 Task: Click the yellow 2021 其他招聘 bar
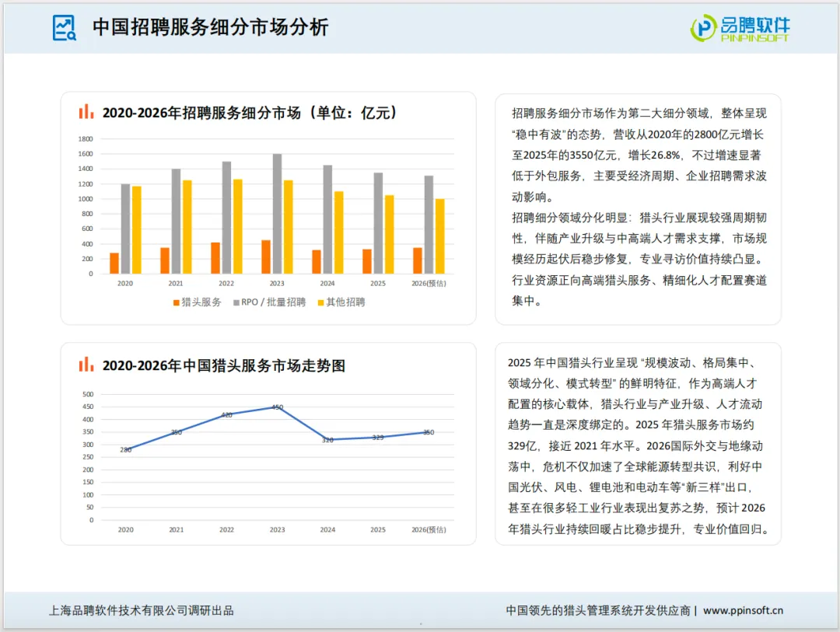[187, 227]
